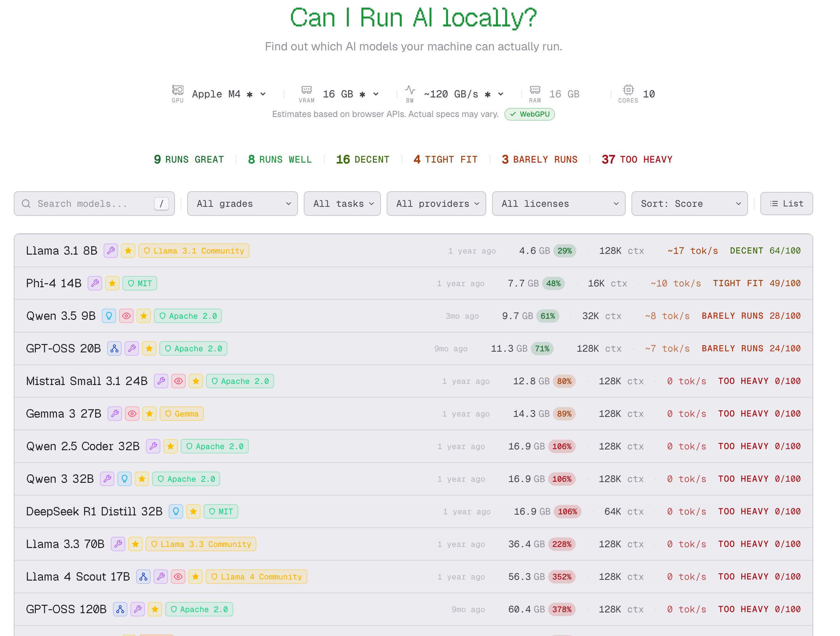Click the star badge on Qwen 3.5 9B

(144, 316)
